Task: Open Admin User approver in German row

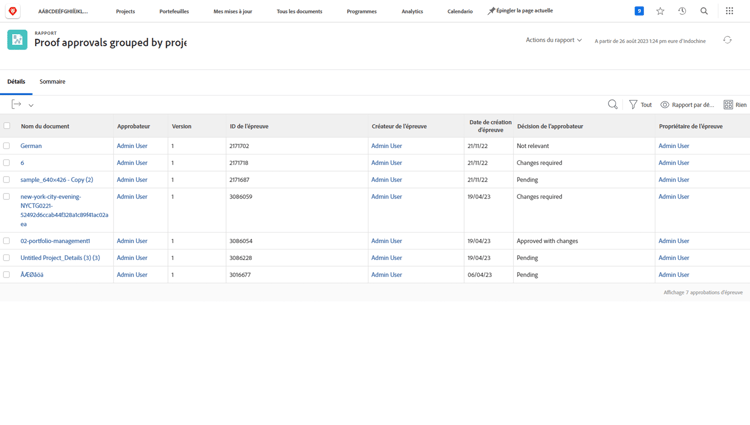Action: pyautogui.click(x=132, y=146)
